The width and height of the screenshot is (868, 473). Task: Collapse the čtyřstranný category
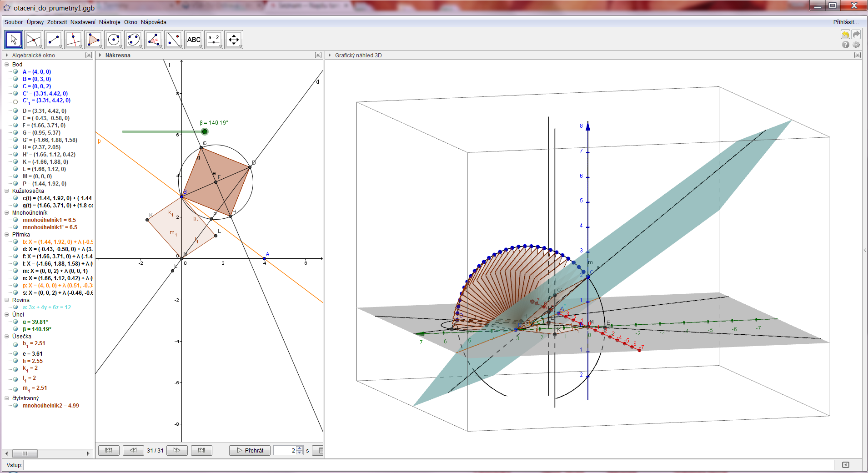[7, 398]
